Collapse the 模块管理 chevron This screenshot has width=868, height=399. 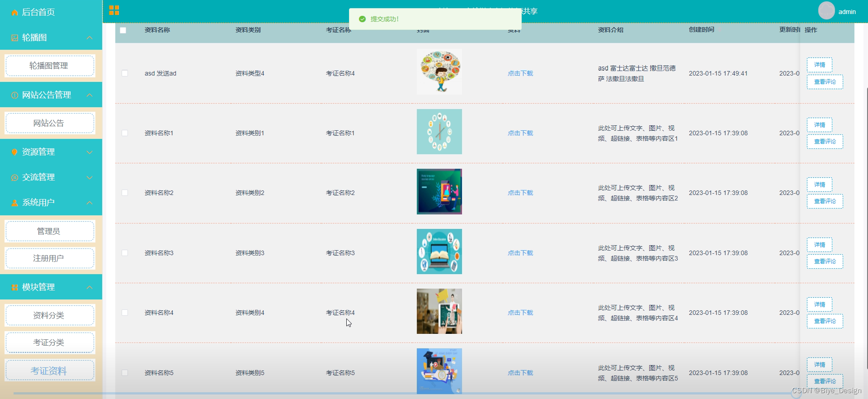click(90, 287)
